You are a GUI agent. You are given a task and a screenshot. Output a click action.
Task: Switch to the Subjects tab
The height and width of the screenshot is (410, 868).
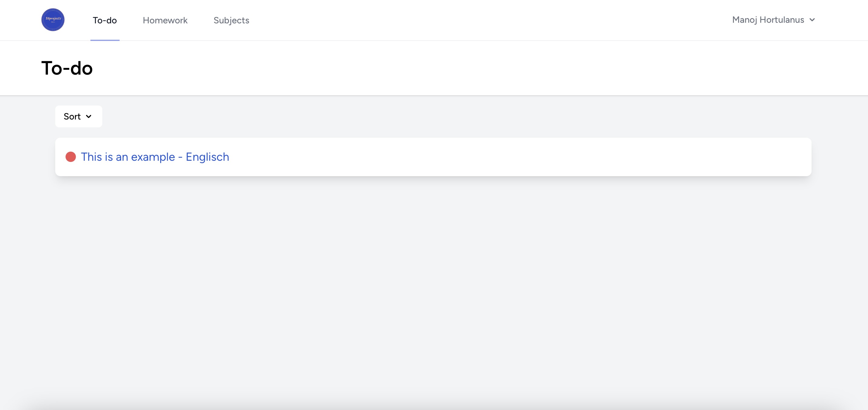point(231,20)
